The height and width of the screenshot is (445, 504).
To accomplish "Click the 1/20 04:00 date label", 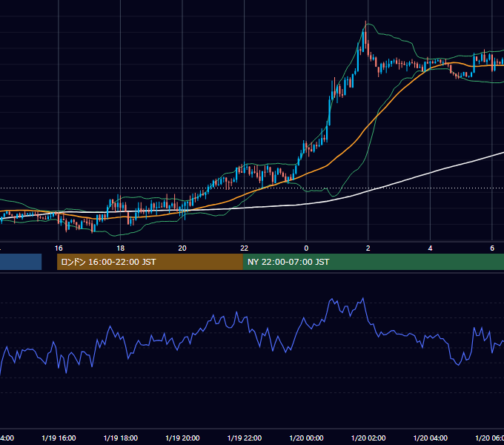I will pyautogui.click(x=431, y=438).
